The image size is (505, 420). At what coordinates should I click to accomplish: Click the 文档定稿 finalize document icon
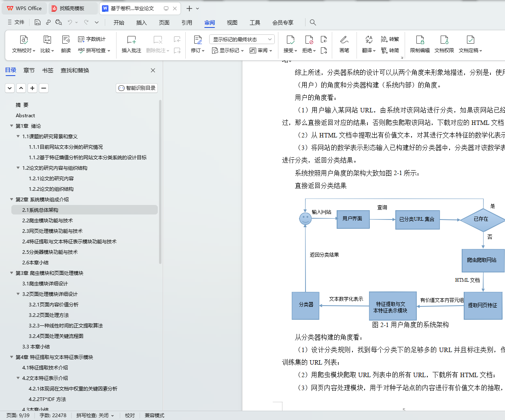pyautogui.click(x=470, y=40)
